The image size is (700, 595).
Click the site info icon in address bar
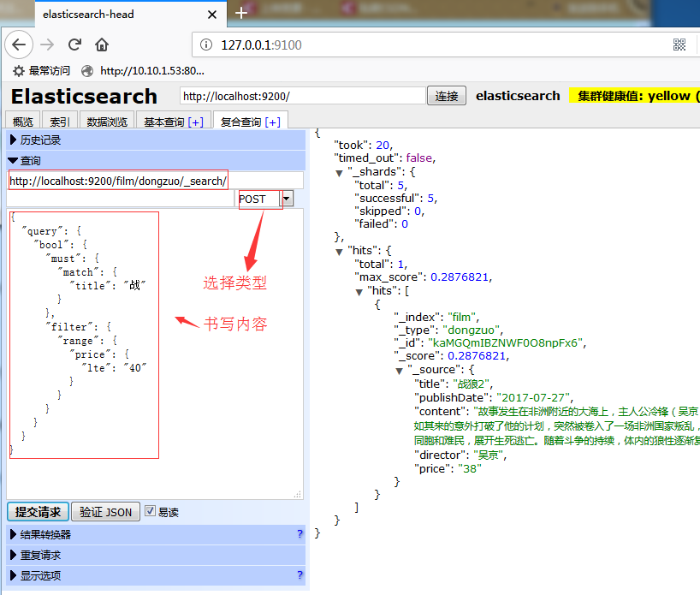pos(205,45)
